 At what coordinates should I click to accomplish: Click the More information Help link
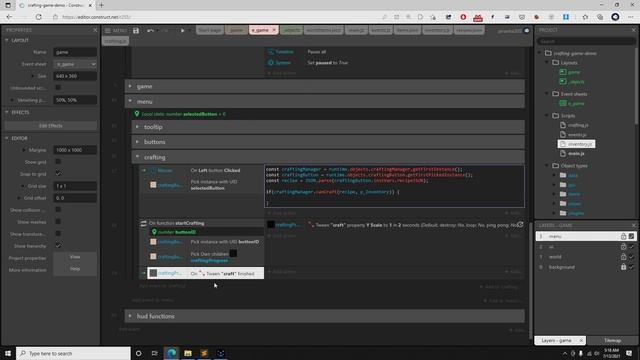[75, 269]
